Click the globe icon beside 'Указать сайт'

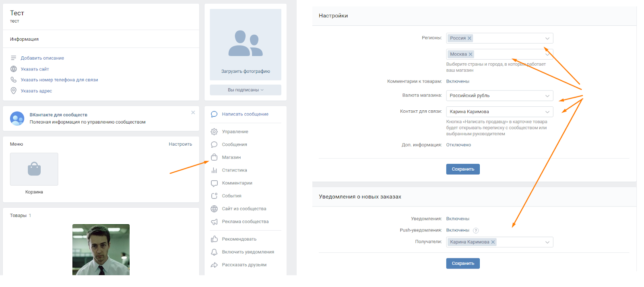tap(13, 69)
